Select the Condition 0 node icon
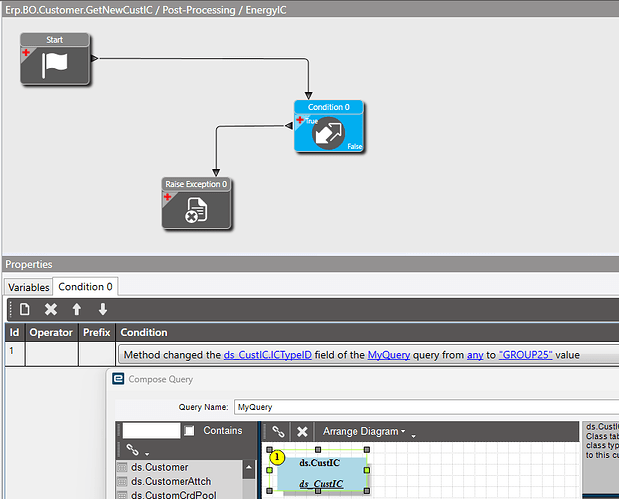The height and width of the screenshot is (499, 619). coord(328,133)
